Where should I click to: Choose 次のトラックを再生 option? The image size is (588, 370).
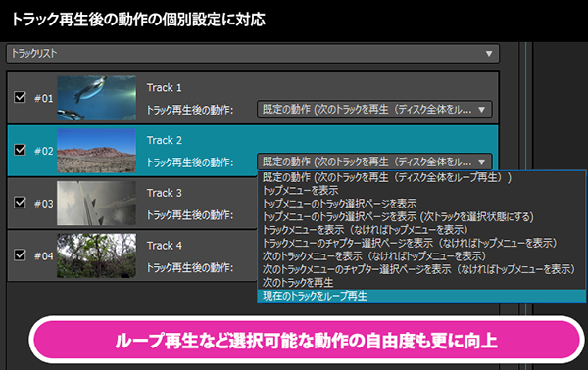[x=421, y=282]
